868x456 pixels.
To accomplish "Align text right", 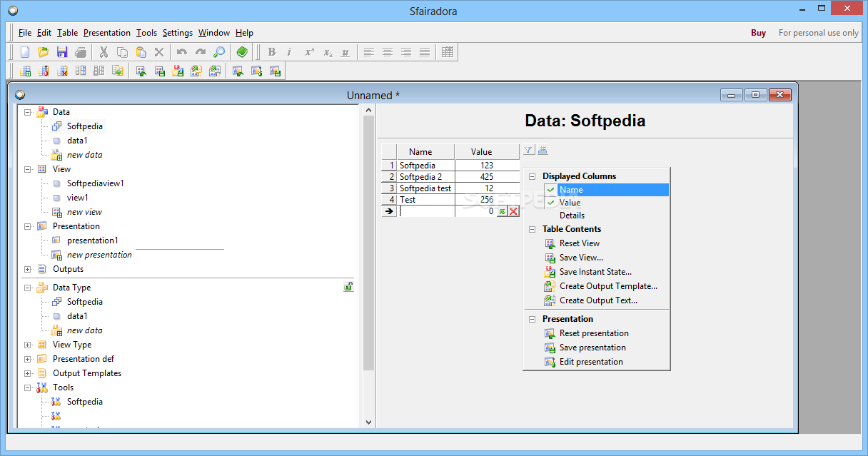I will pyautogui.click(x=406, y=52).
